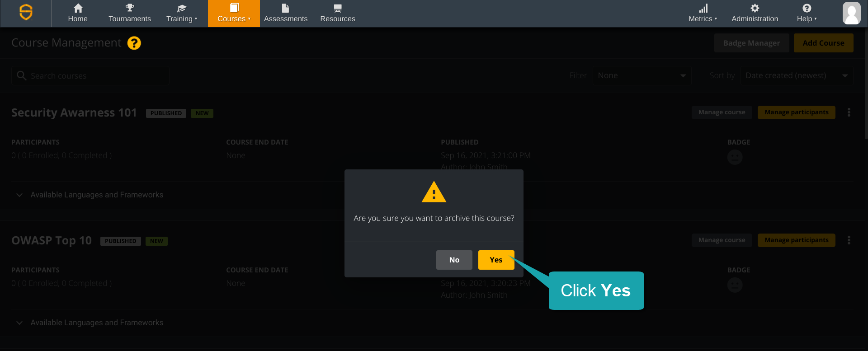Click the PUBLISHED tag on Security Awarness 101
The image size is (868, 351).
coord(166,113)
